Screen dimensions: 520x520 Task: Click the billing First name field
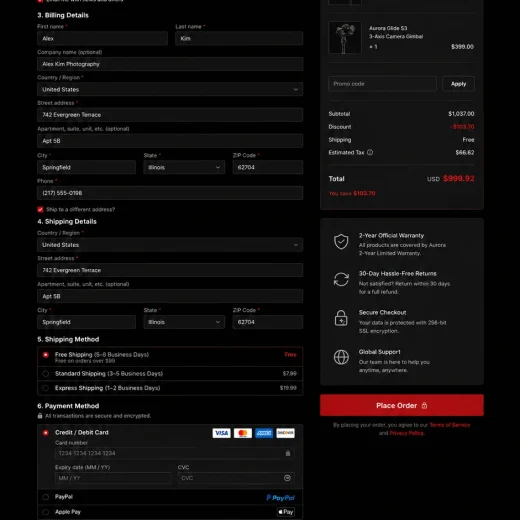[102, 38]
